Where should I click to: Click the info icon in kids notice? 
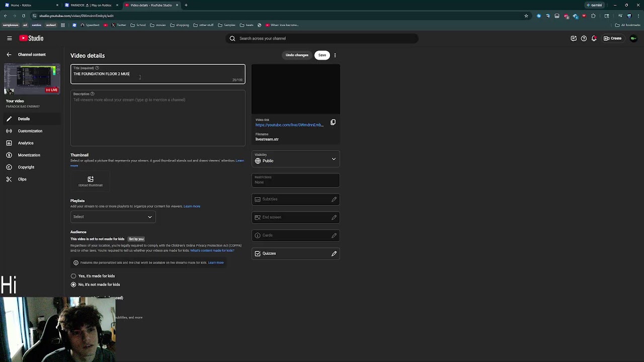(76, 262)
